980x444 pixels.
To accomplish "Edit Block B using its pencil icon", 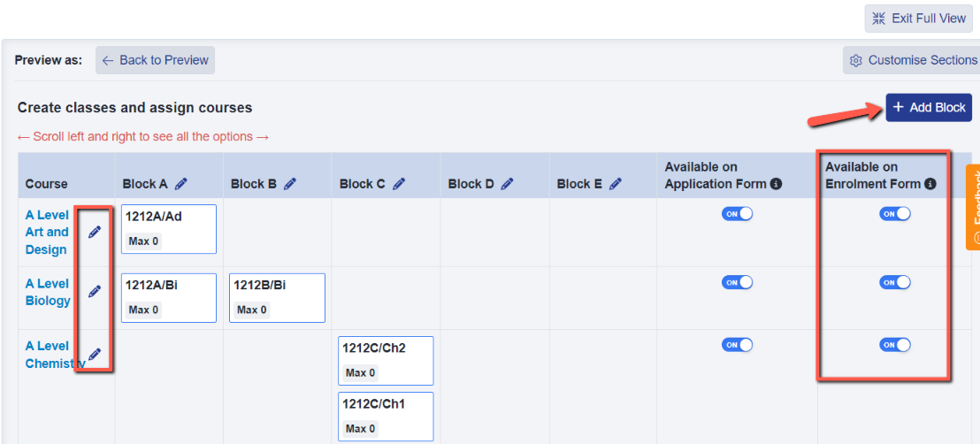I will click(x=290, y=184).
